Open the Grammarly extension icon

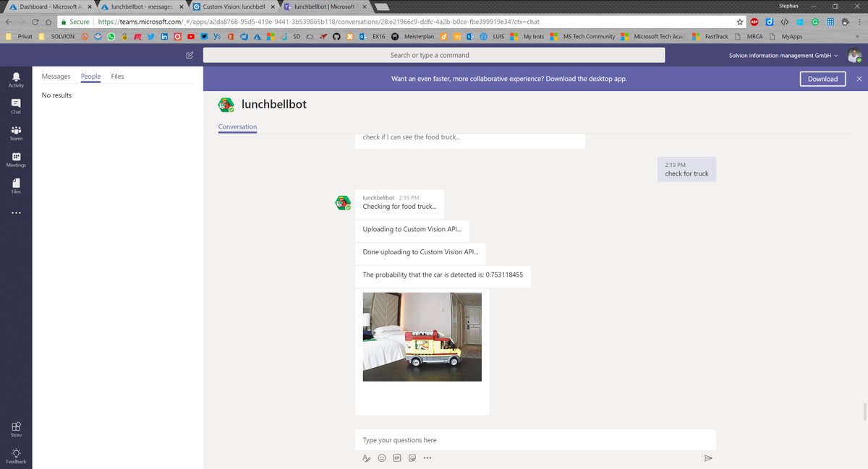click(815, 22)
